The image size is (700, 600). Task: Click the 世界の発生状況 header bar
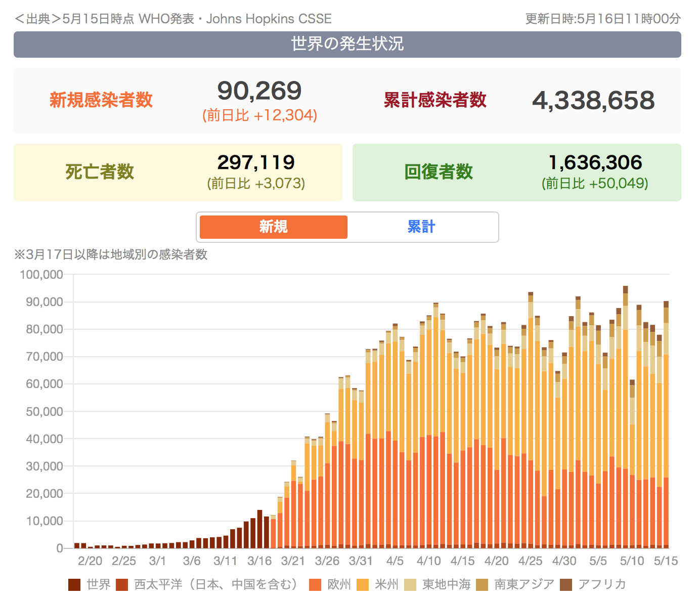(347, 45)
